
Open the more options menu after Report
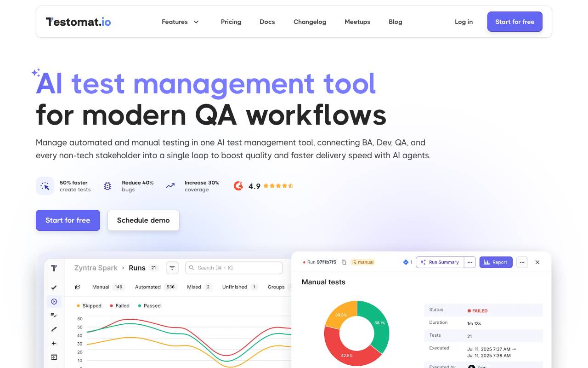tap(522, 262)
